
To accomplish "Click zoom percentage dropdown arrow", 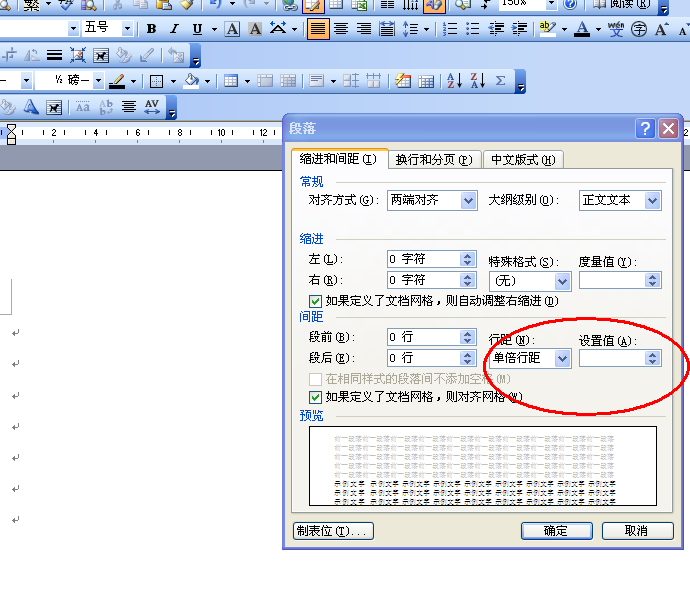I will (x=551, y=4).
